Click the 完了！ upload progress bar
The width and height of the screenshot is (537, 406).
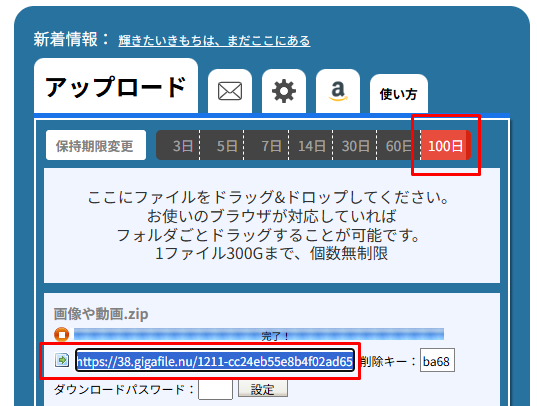click(259, 334)
